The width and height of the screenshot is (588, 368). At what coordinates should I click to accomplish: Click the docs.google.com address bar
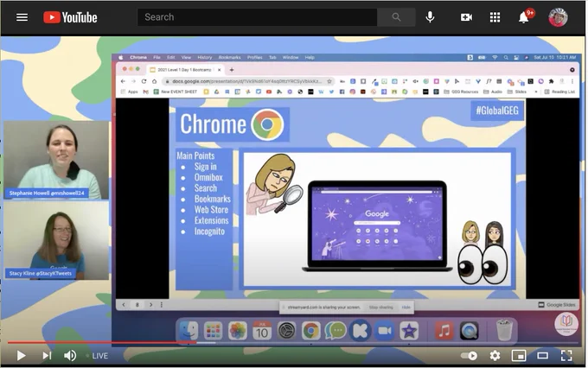247,81
